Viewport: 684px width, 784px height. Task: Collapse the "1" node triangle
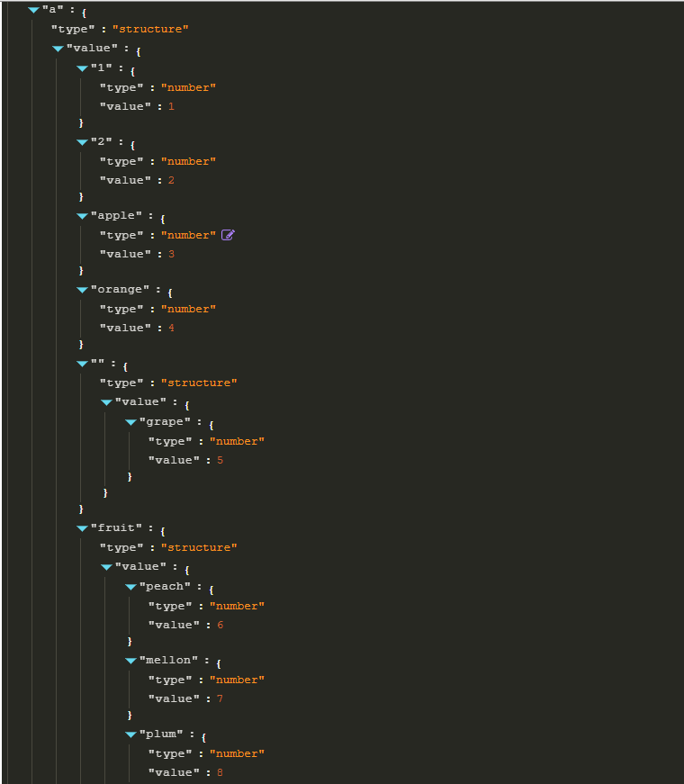click(82, 68)
